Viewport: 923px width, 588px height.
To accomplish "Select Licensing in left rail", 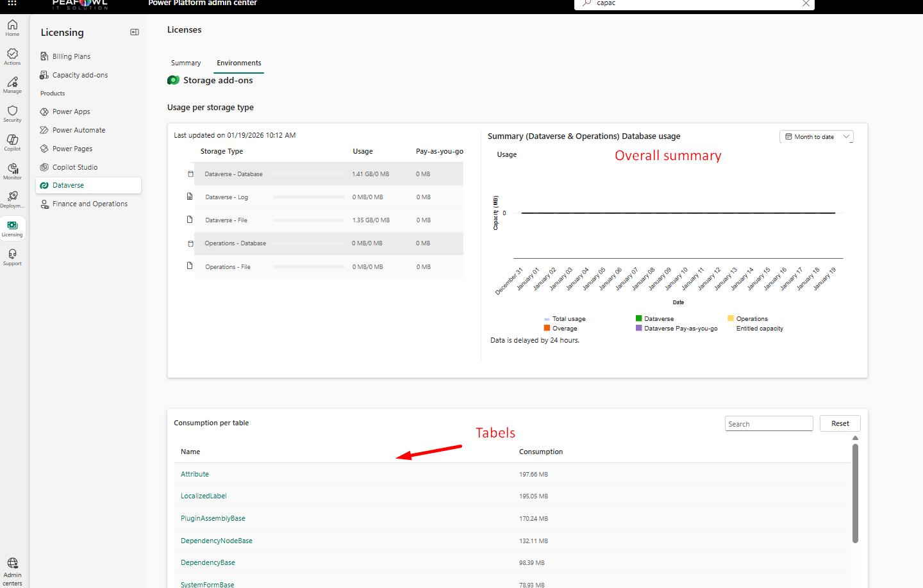I will (12, 228).
